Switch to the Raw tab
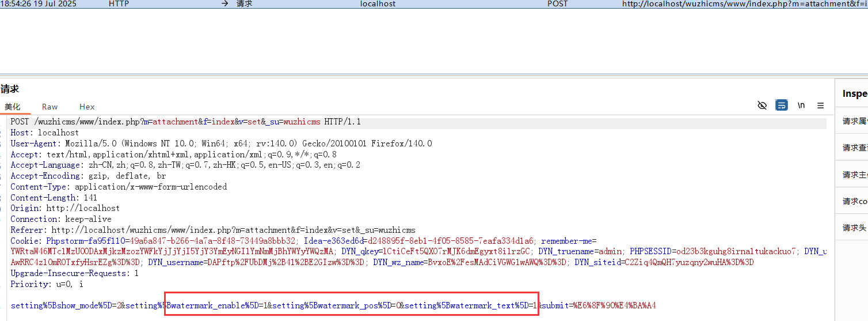This screenshot has height=321, width=868. pos(50,107)
